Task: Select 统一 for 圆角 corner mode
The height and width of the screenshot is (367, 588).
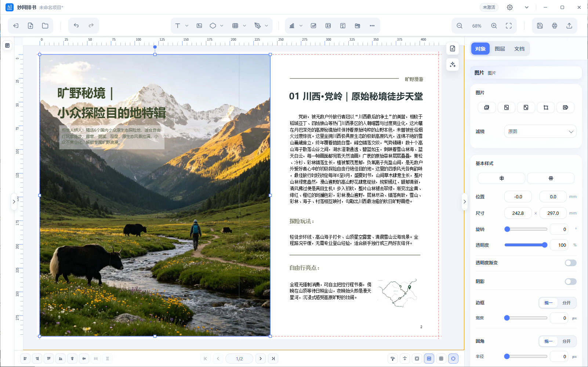Action: [x=548, y=341]
